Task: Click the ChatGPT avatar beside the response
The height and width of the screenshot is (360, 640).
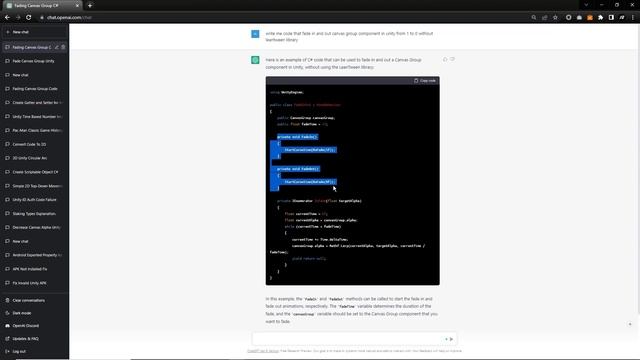Action: pos(255,60)
